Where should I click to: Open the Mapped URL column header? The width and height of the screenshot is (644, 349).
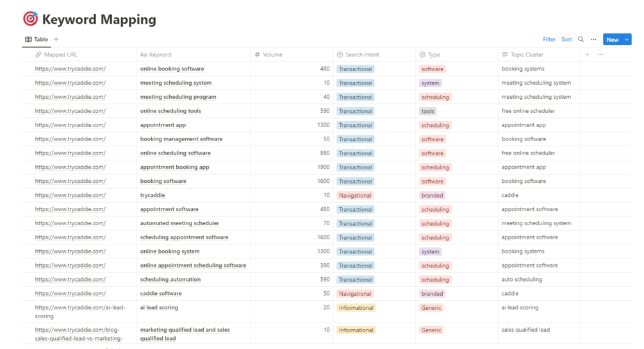pyautogui.click(x=60, y=55)
